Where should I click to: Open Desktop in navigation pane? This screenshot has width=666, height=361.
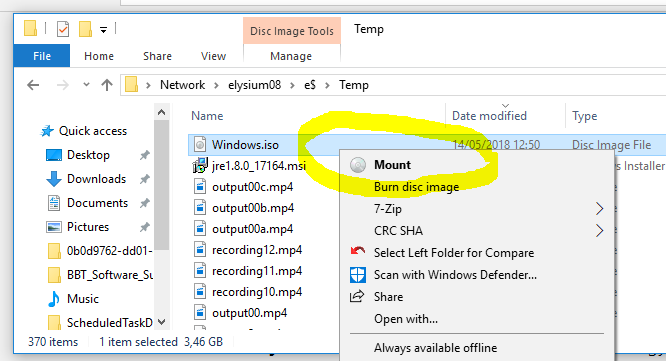[88, 155]
